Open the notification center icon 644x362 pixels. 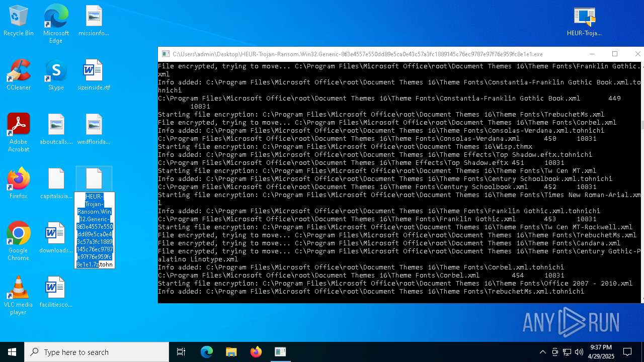(x=627, y=352)
